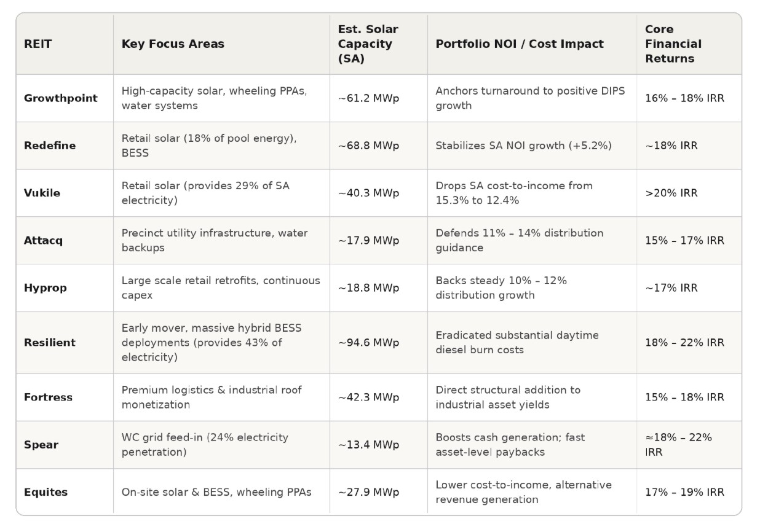Viewport: 760px width, 532px height.
Task: Select the Hyprop row name
Action: coord(46,288)
